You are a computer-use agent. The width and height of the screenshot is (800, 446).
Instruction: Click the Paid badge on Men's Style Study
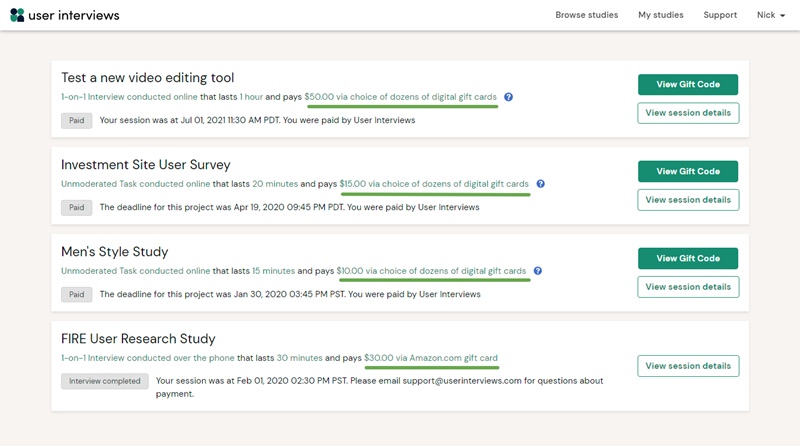[77, 294]
